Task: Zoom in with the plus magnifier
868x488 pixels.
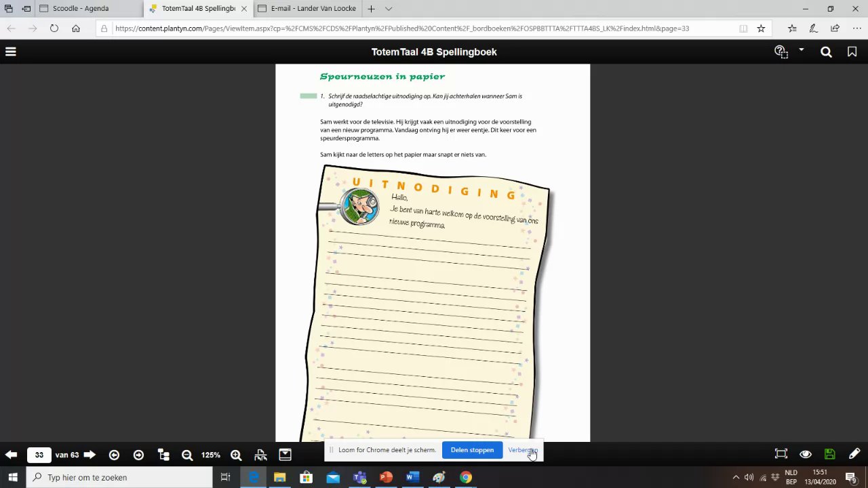Action: [236, 455]
